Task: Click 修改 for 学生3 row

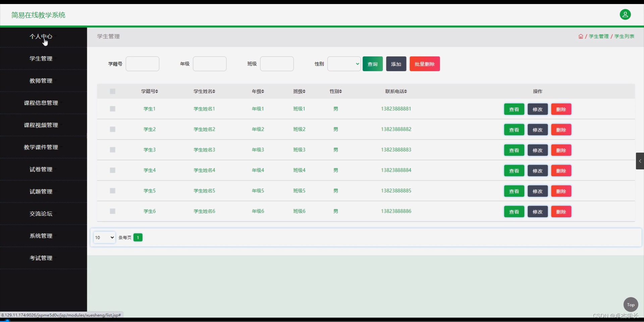Action: 538,150
